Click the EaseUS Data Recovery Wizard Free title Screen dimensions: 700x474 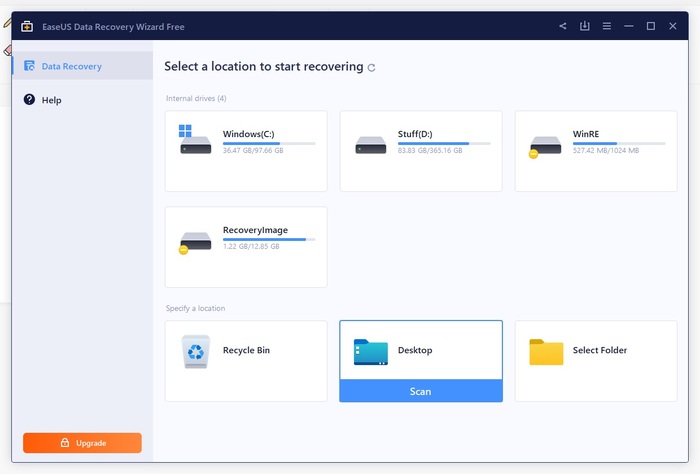[x=113, y=27]
